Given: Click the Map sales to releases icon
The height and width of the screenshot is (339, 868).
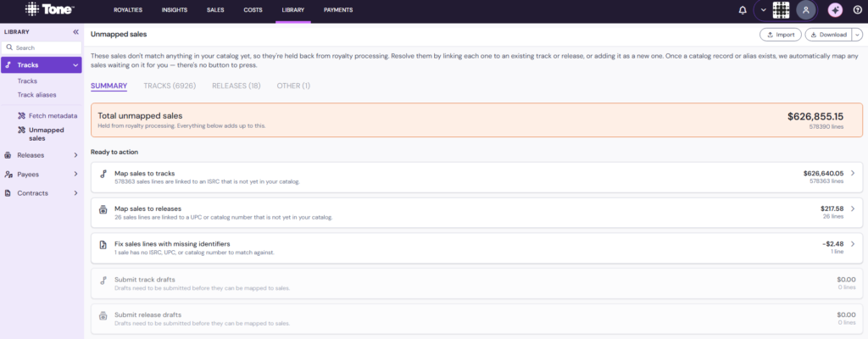Looking at the screenshot, I should [103, 210].
